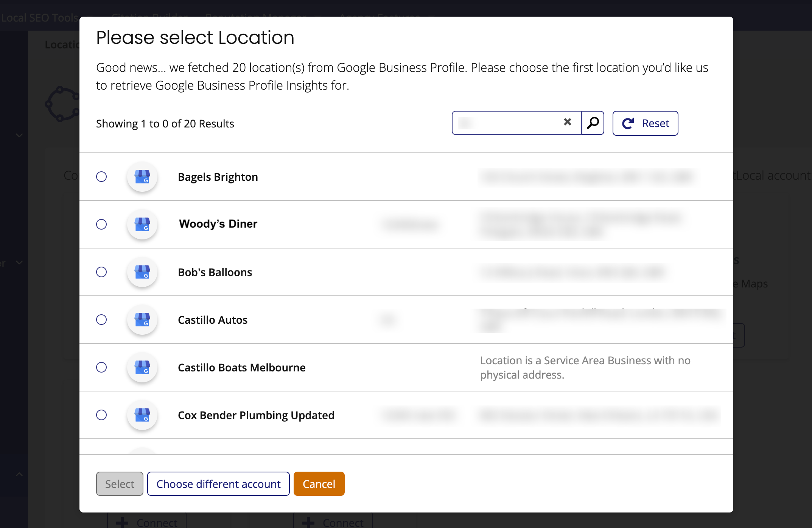Open Local SEO Tools menu in background page

tap(40, 17)
